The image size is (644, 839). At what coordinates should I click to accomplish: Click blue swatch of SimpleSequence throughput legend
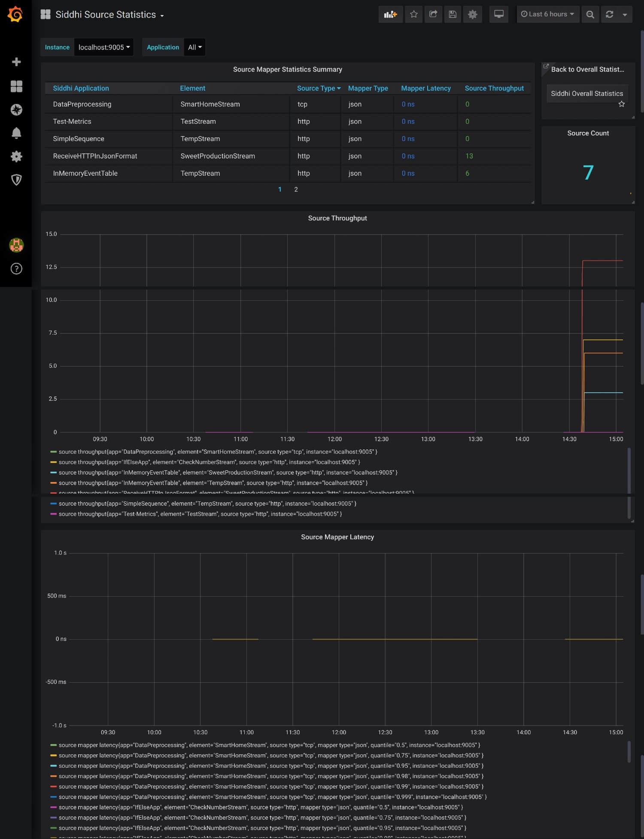[x=53, y=503]
